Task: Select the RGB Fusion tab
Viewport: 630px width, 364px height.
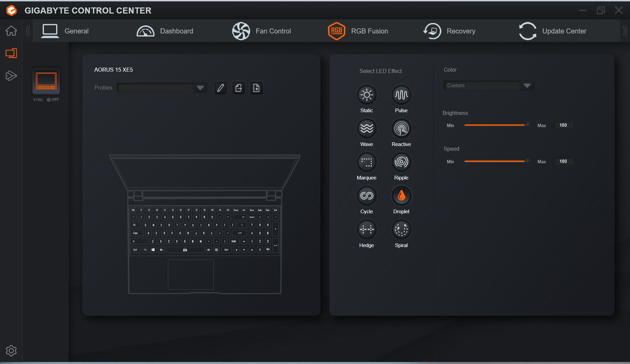Action: point(358,31)
